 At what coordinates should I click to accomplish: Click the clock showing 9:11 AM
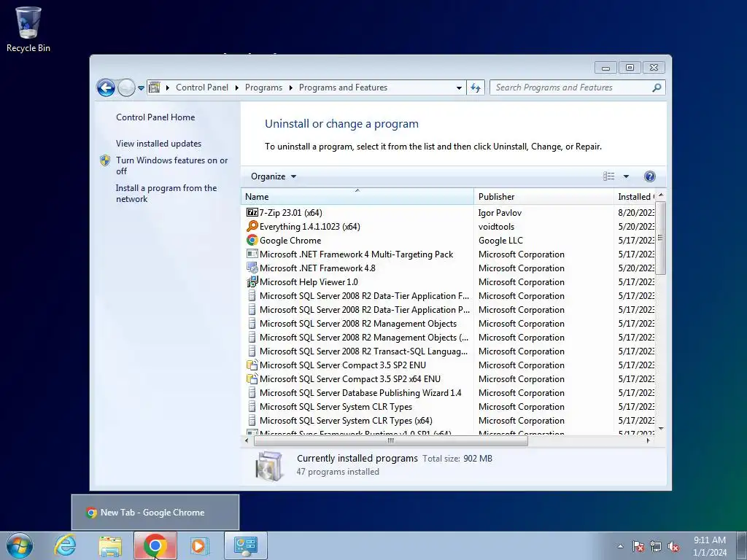pos(709,540)
